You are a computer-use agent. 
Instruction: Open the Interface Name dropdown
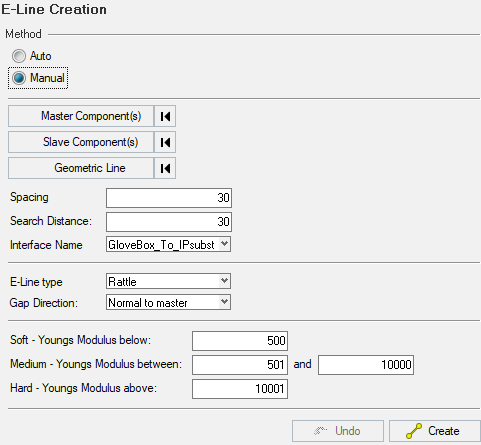[x=225, y=244]
